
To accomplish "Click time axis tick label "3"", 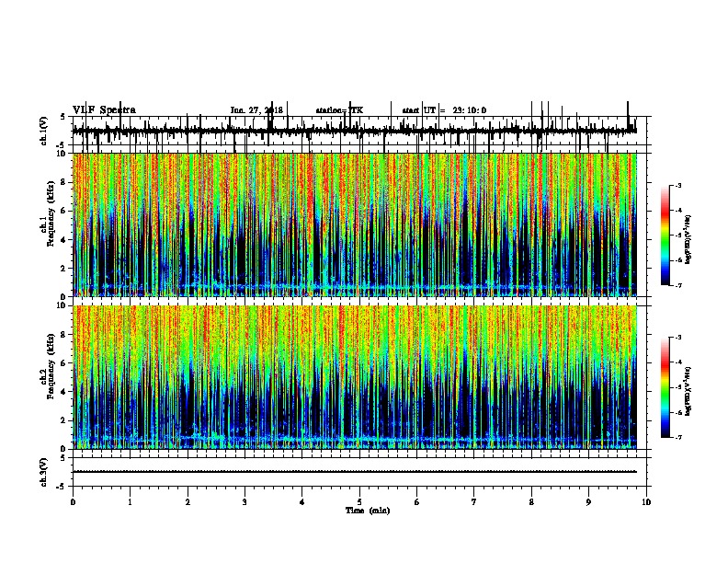I will click(245, 502).
